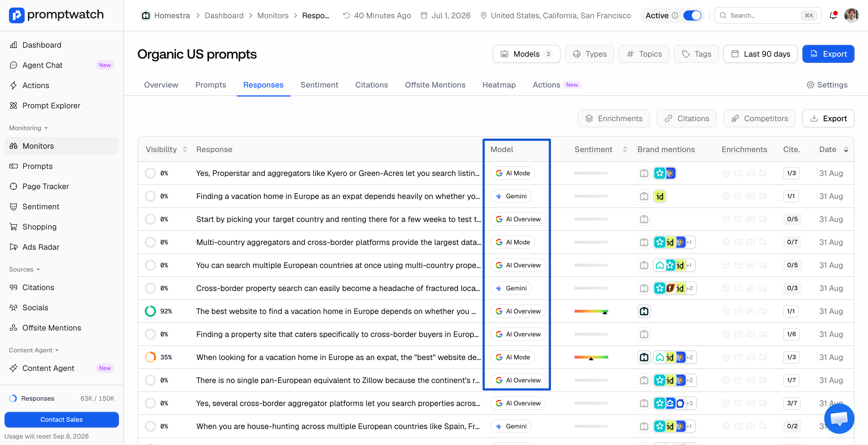The height and width of the screenshot is (445, 868).
Task: Click the Content Agent sparkle icon
Action: (13, 368)
